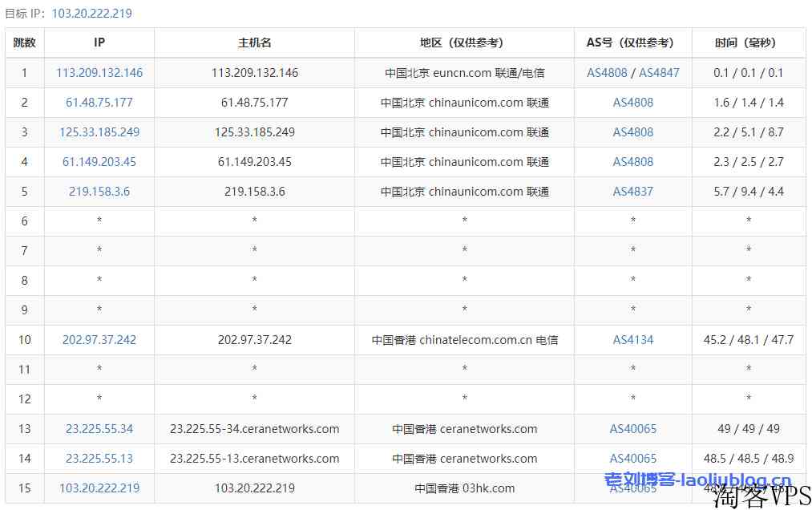The width and height of the screenshot is (812, 510).
Task: Open the 23.225.55.13 IP link
Action: (99, 459)
